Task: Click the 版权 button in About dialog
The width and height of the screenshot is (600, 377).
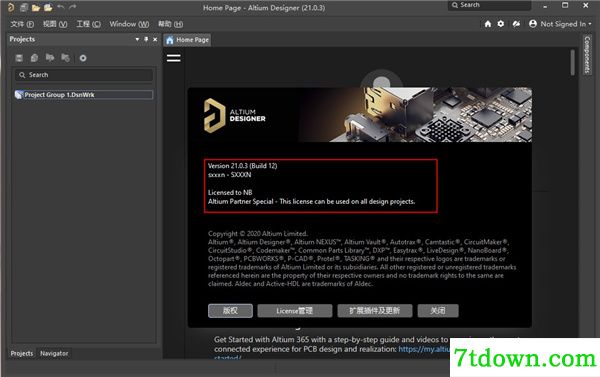Action: tap(230, 310)
